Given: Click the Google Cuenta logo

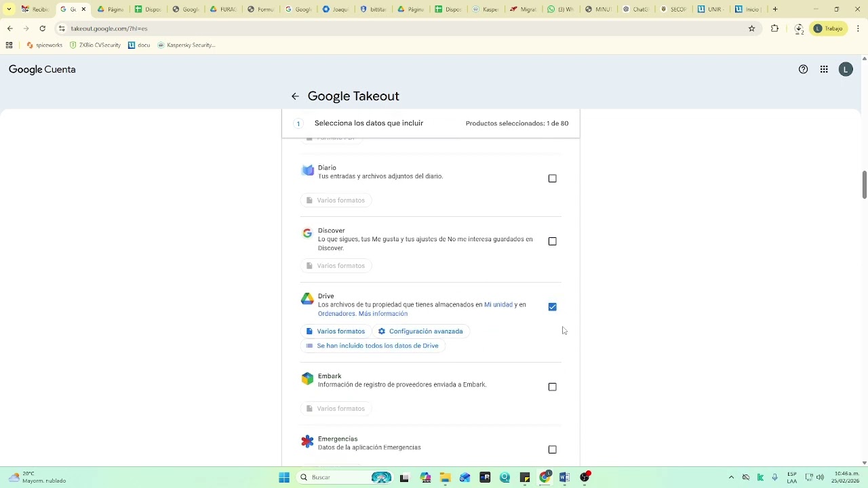Looking at the screenshot, I should pyautogui.click(x=42, y=69).
